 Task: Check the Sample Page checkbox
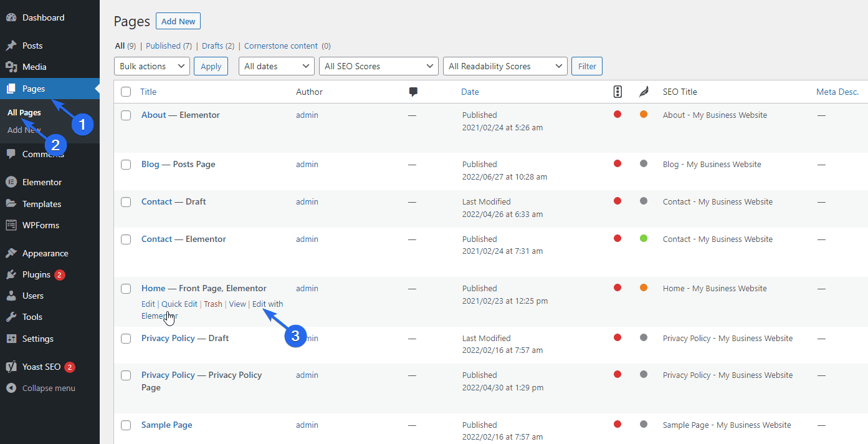[x=126, y=425]
